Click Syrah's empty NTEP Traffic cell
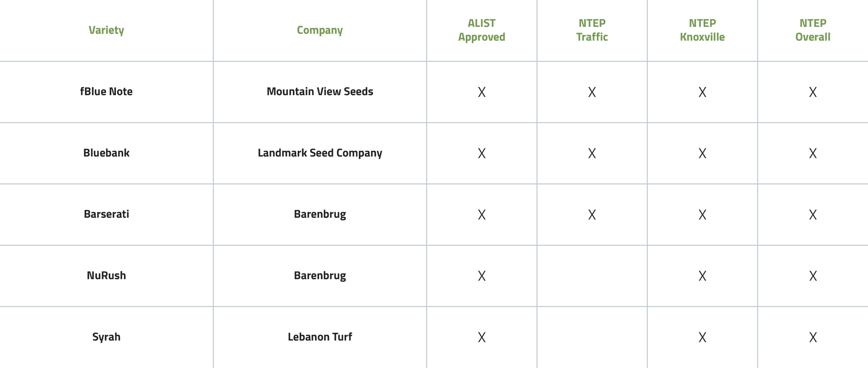The height and width of the screenshot is (368, 868). pos(592,337)
